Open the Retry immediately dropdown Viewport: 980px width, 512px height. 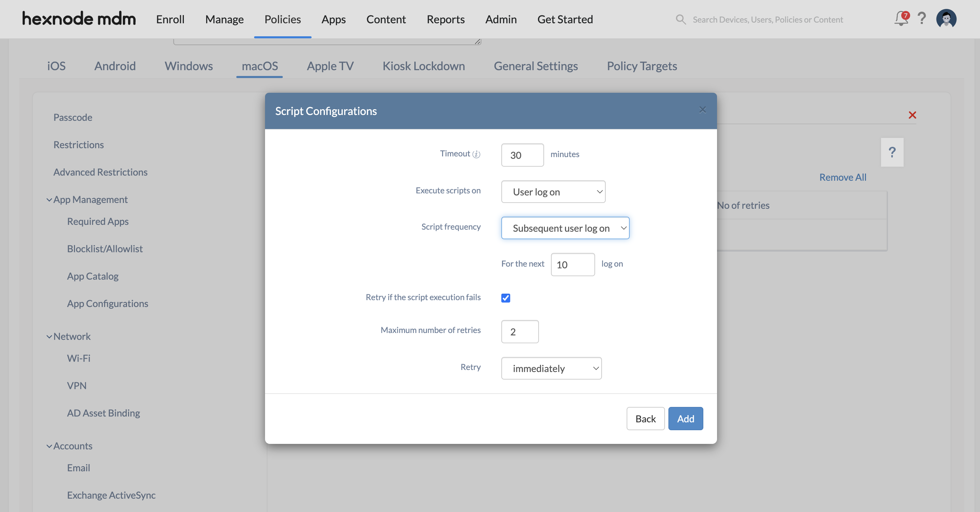pyautogui.click(x=551, y=368)
